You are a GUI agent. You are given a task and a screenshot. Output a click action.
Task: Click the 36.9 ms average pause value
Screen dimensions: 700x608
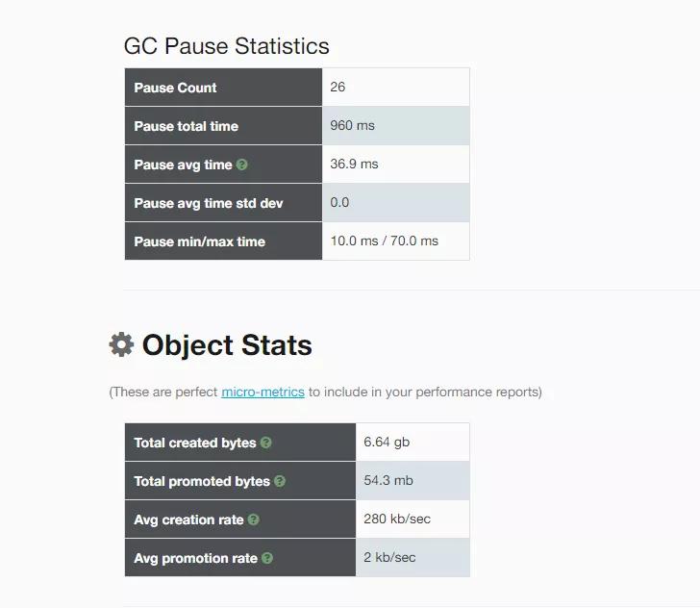pyautogui.click(x=354, y=164)
